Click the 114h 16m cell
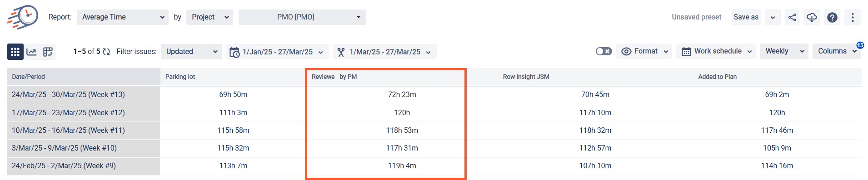This screenshot has height=180, width=868. (x=777, y=165)
